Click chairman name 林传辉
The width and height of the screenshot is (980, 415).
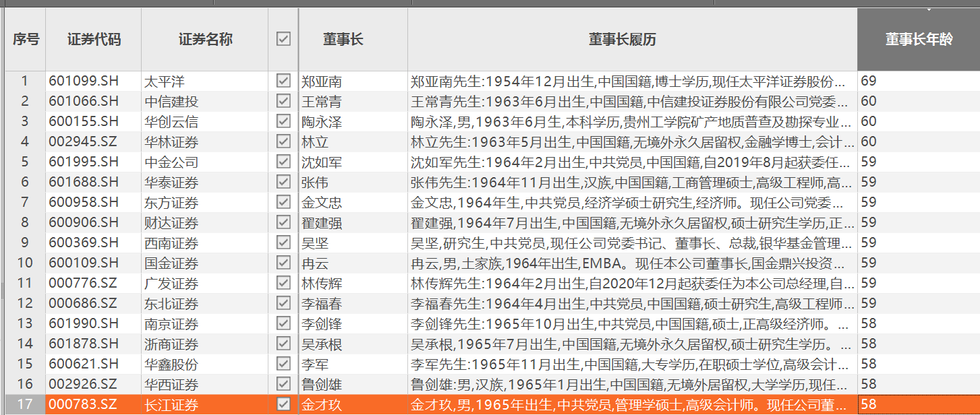322,284
